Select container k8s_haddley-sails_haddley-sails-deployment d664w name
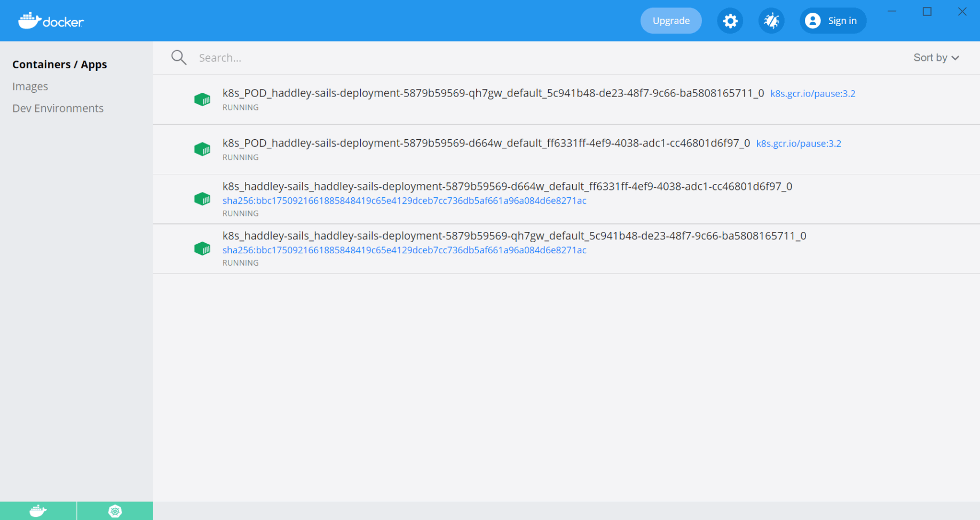The height and width of the screenshot is (520, 980). (508, 186)
